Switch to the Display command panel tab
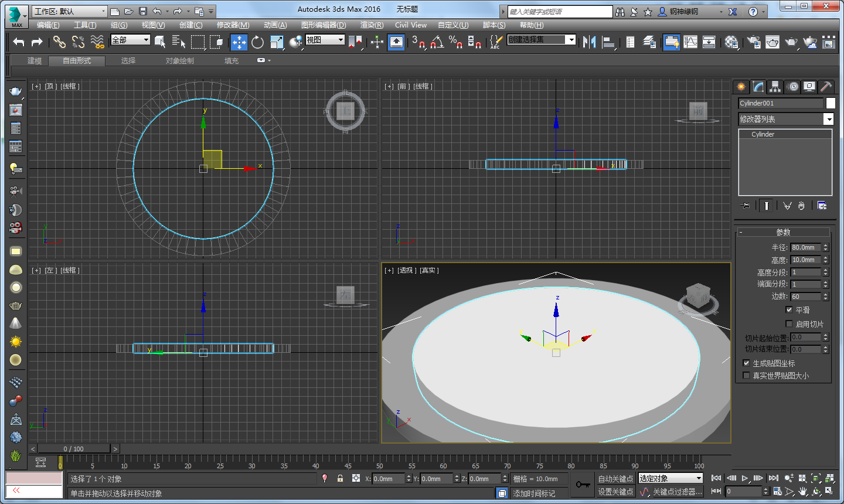The width and height of the screenshot is (844, 504). 809,87
